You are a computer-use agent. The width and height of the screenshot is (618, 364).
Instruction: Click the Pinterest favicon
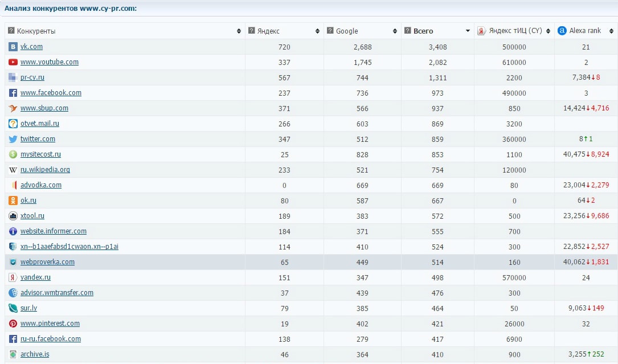coord(13,324)
